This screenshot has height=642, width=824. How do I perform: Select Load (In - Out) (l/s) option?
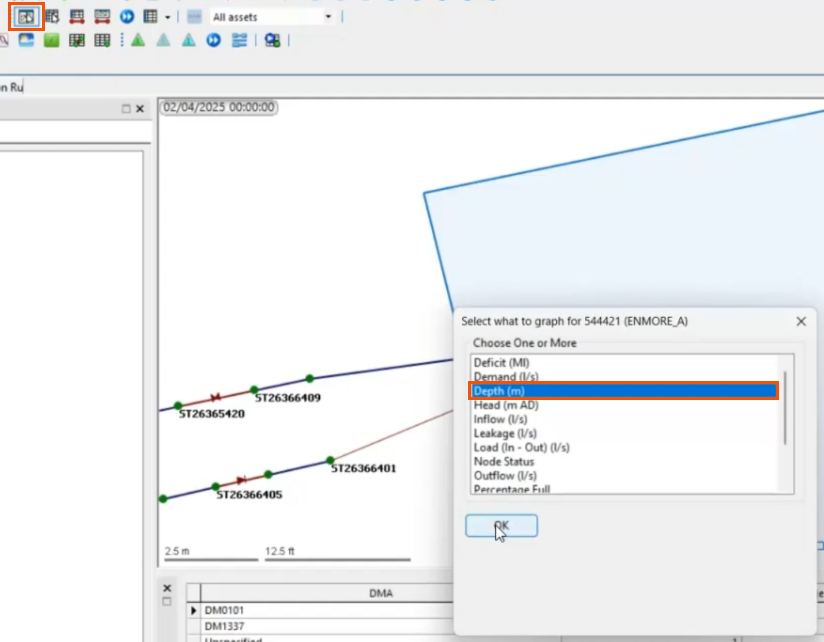click(521, 448)
